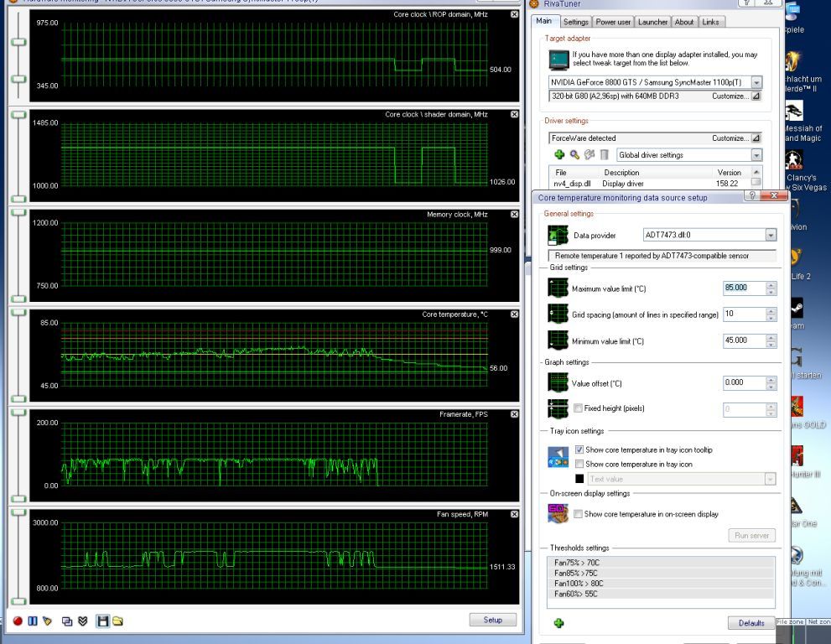Switch to the Main tab in RivaTuner
Image resolution: width=831 pixels, height=644 pixels.
point(543,21)
